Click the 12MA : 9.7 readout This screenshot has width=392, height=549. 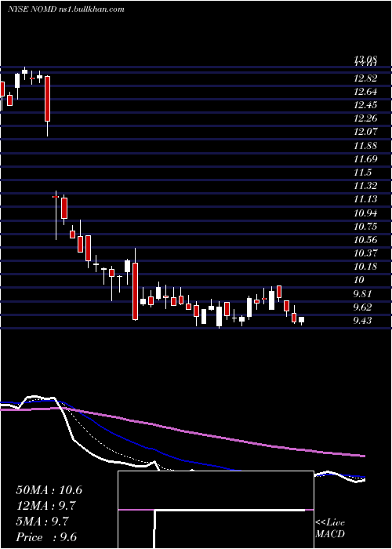coord(45,506)
